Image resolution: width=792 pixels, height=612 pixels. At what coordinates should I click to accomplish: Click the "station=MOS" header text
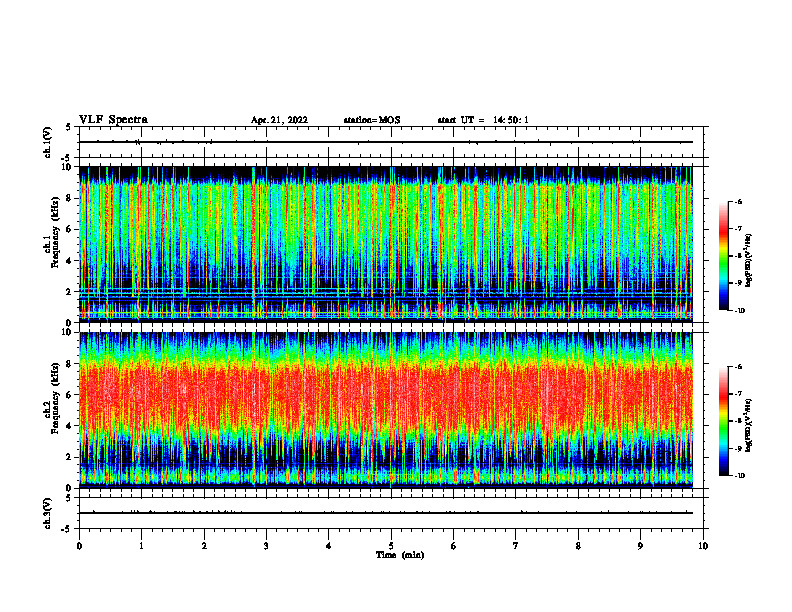click(x=372, y=120)
